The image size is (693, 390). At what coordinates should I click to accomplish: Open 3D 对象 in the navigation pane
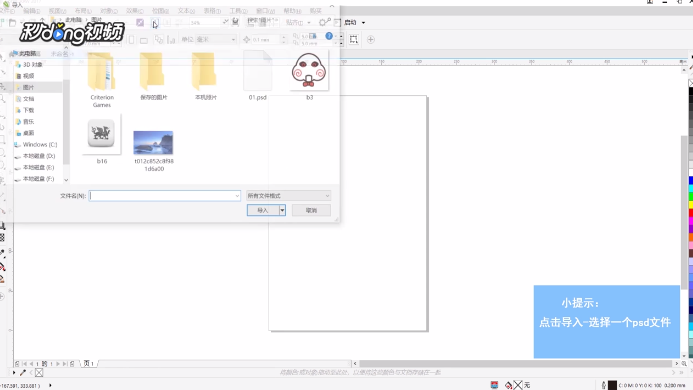(x=33, y=65)
